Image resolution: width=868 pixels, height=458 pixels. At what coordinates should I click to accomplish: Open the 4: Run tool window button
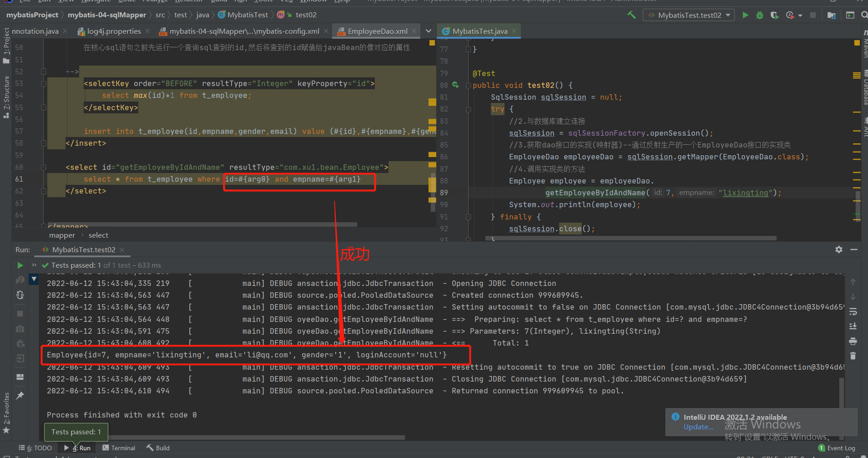tap(77, 448)
